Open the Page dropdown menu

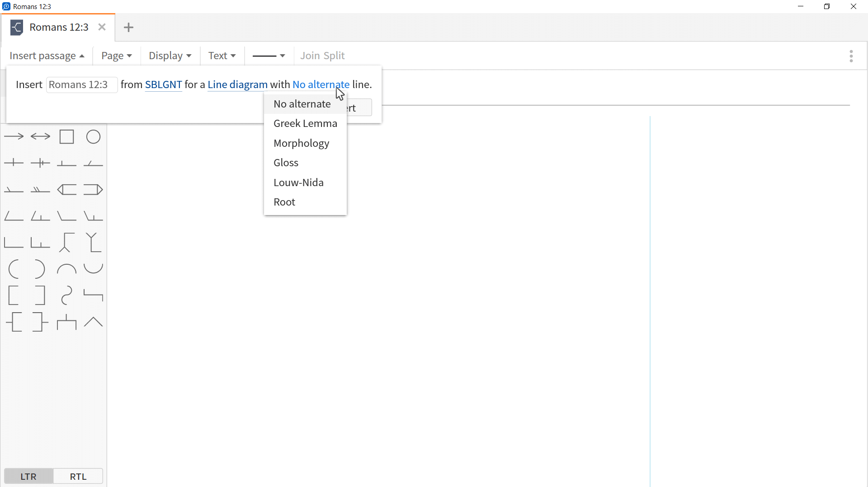116,56
